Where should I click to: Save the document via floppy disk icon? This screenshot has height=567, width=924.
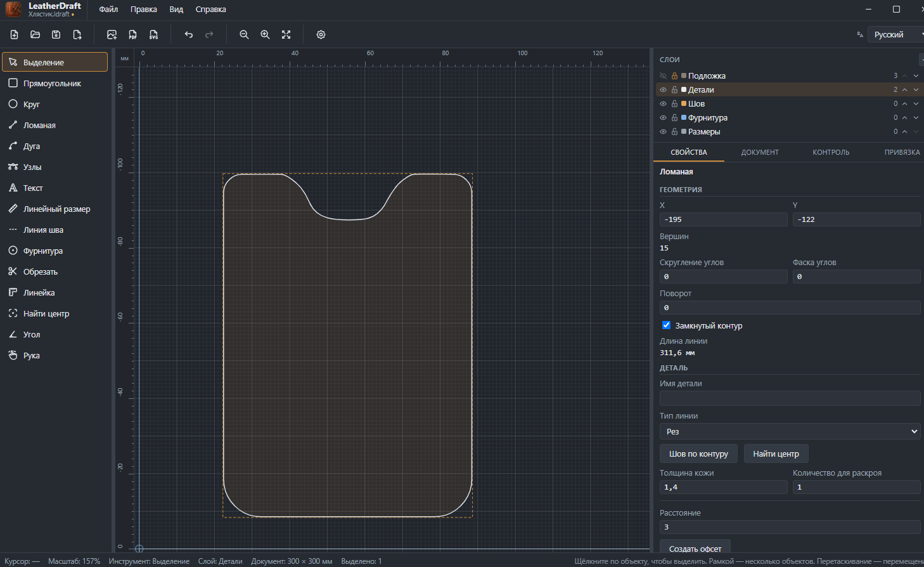click(x=56, y=35)
